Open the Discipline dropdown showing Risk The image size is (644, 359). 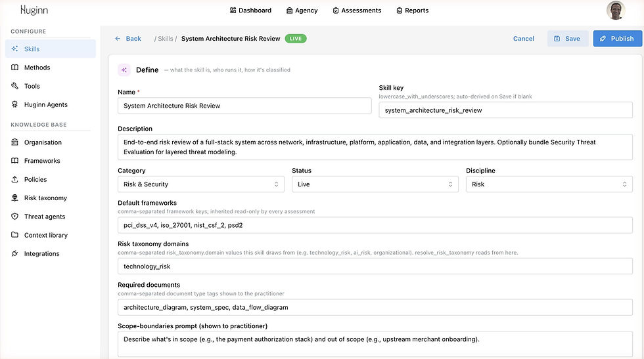coord(549,184)
